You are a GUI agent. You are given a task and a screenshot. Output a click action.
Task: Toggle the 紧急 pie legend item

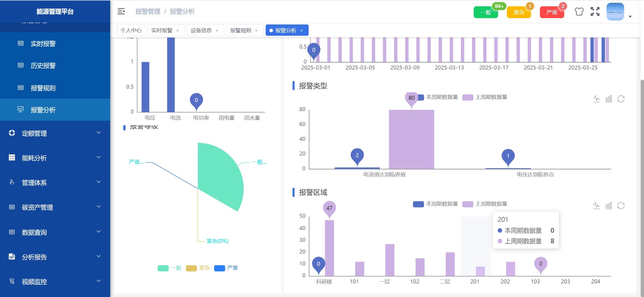(198, 268)
